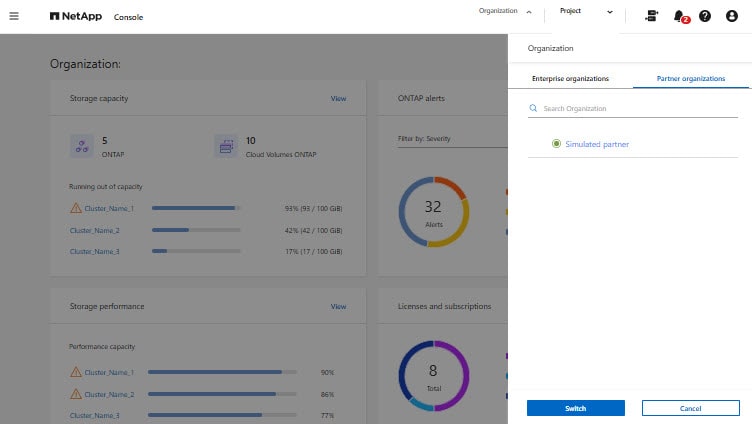Open the agents/connector icon in header
The height and width of the screenshot is (424, 752).
tap(652, 16)
